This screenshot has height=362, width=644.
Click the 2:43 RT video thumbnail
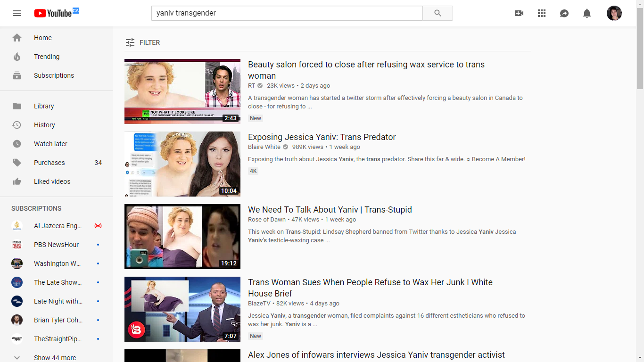coord(182,91)
